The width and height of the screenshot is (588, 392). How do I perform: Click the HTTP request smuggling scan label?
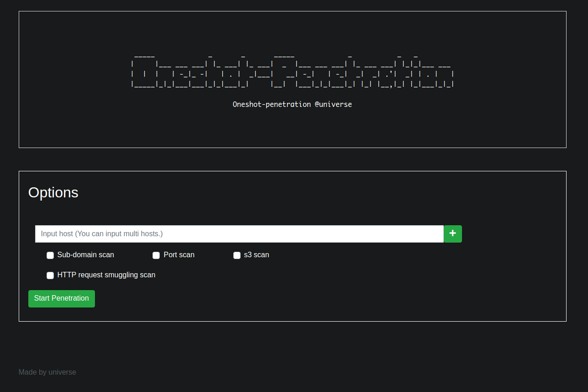[106, 275]
